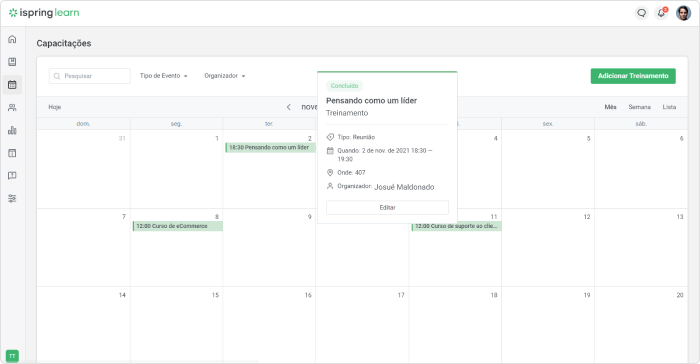Switch to Lista view
This screenshot has width=700, height=364.
click(x=669, y=107)
